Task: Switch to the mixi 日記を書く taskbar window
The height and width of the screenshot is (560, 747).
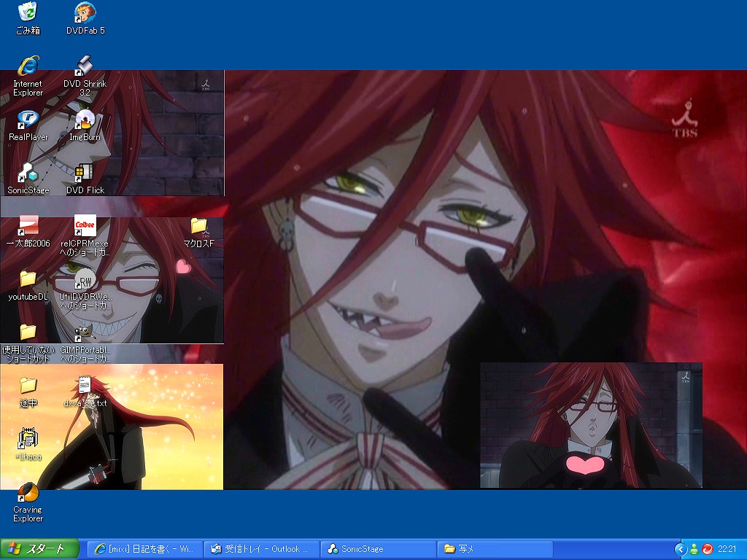Action: pos(145,549)
